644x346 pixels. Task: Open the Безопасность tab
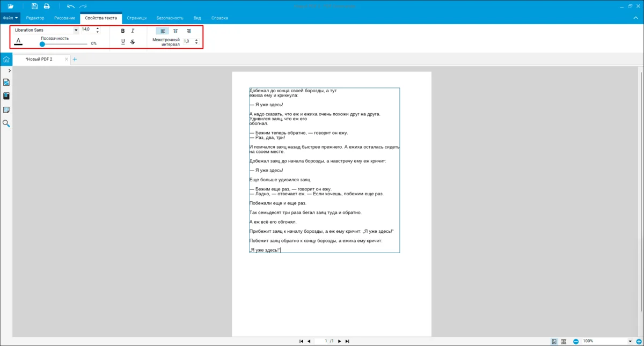170,18
